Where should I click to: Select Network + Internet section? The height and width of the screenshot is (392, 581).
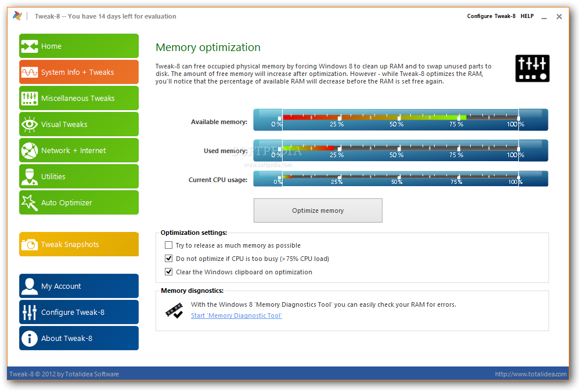[79, 150]
